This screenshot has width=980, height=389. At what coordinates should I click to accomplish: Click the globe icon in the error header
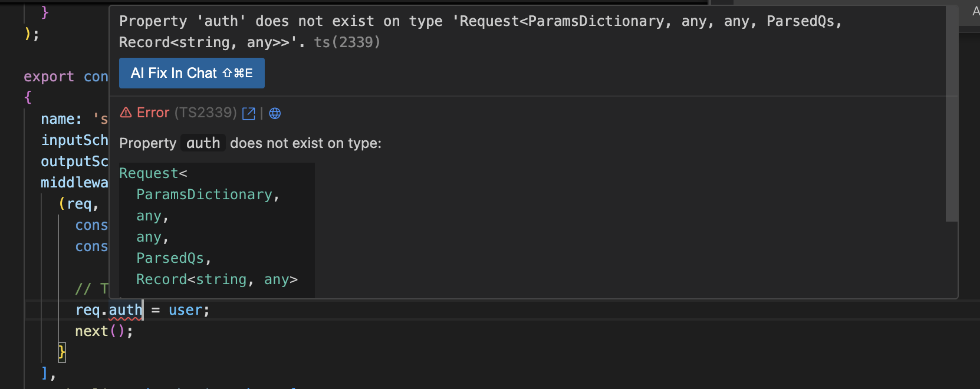[275, 113]
